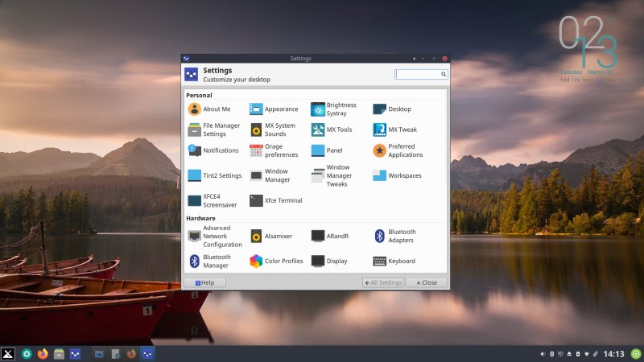Click the 14:13 clock in the panel
Image resolution: width=644 pixels, height=362 pixels.
pos(614,353)
